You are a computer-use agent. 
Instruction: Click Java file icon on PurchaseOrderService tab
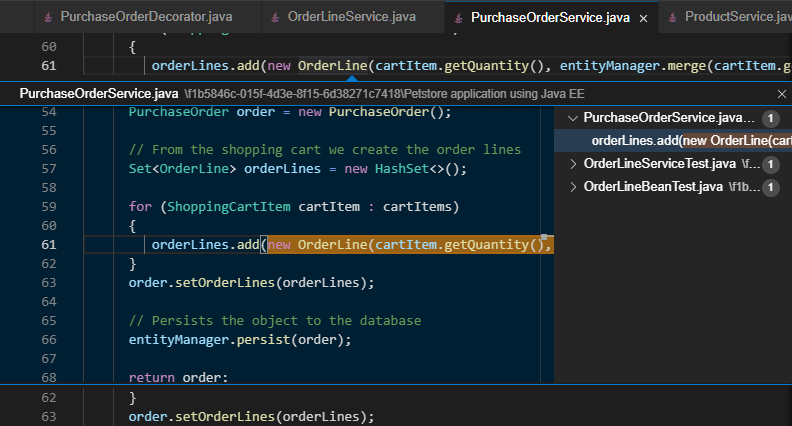(459, 19)
